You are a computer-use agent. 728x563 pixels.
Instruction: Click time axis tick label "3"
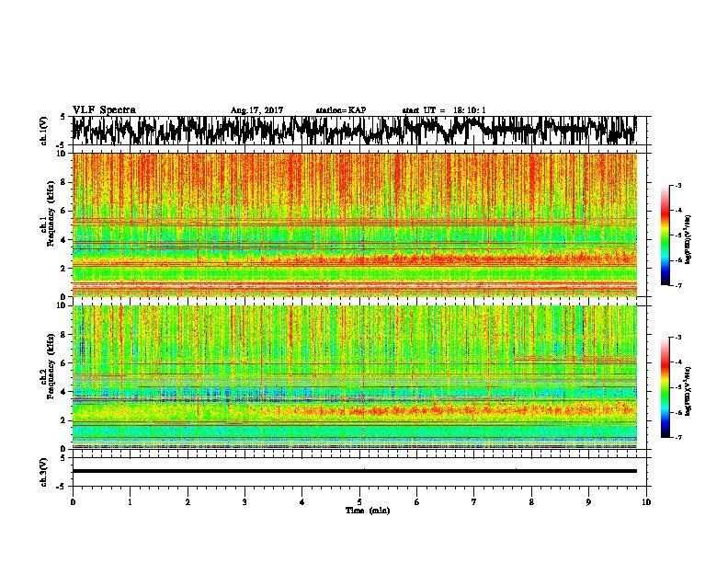click(x=245, y=502)
